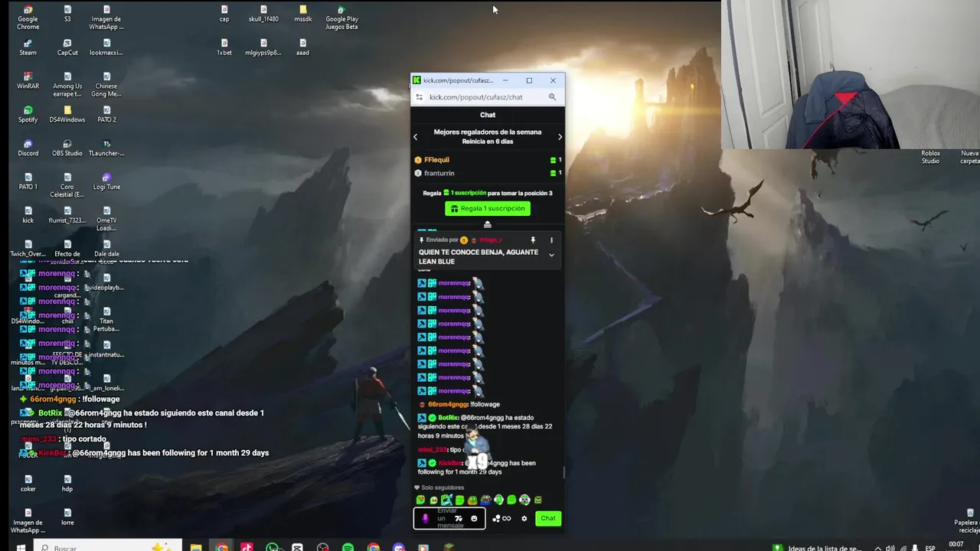
Task: Send message with green Chat button
Action: click(548, 518)
